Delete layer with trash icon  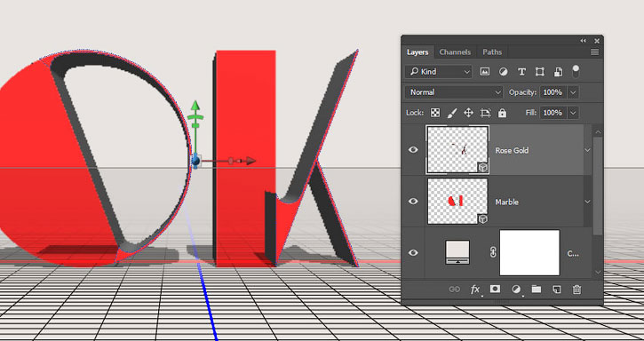point(577,289)
